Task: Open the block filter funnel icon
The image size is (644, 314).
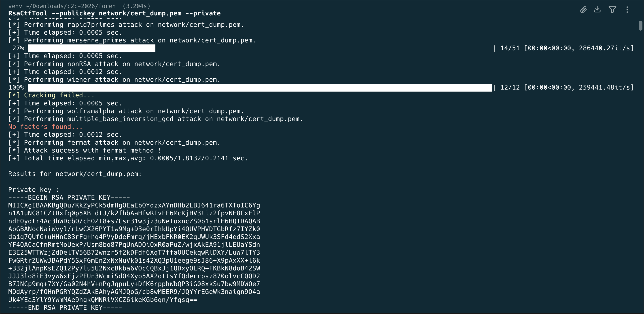Action: 612,10
